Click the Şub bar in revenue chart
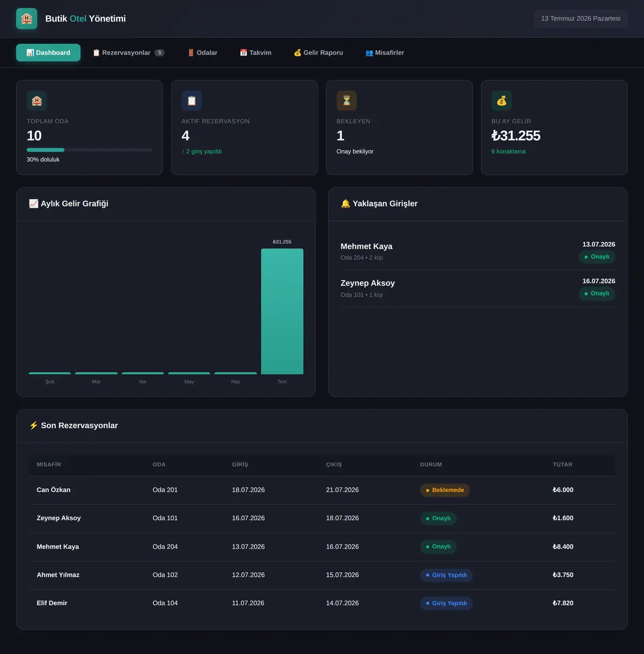The image size is (644, 654). tap(50, 373)
